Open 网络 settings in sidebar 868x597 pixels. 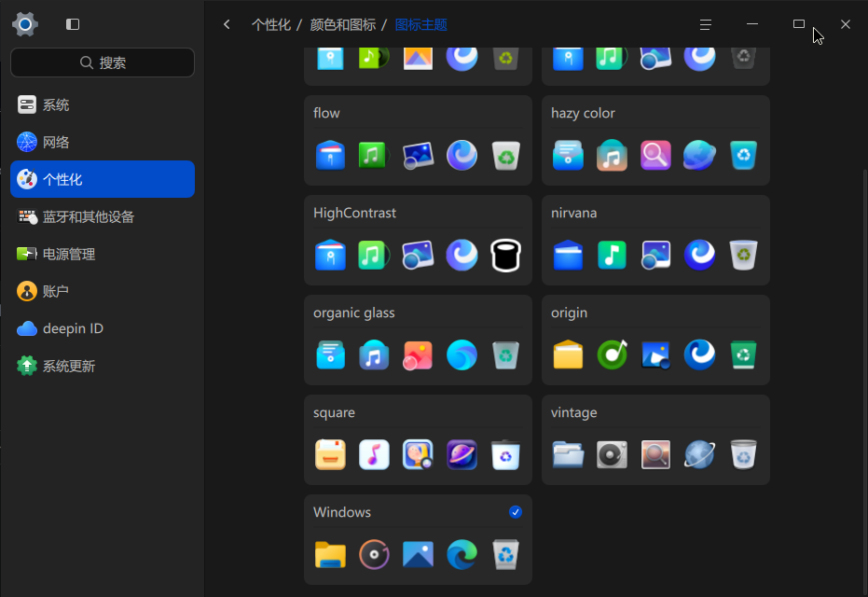[103, 143]
